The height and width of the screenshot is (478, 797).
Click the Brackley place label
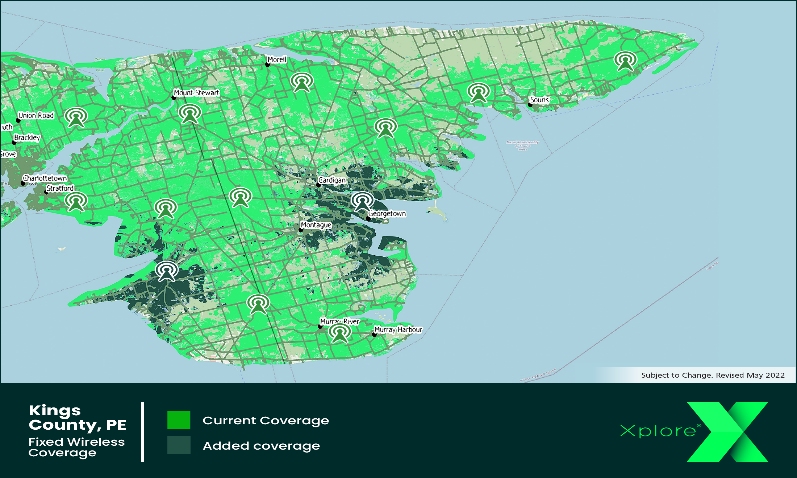27,138
